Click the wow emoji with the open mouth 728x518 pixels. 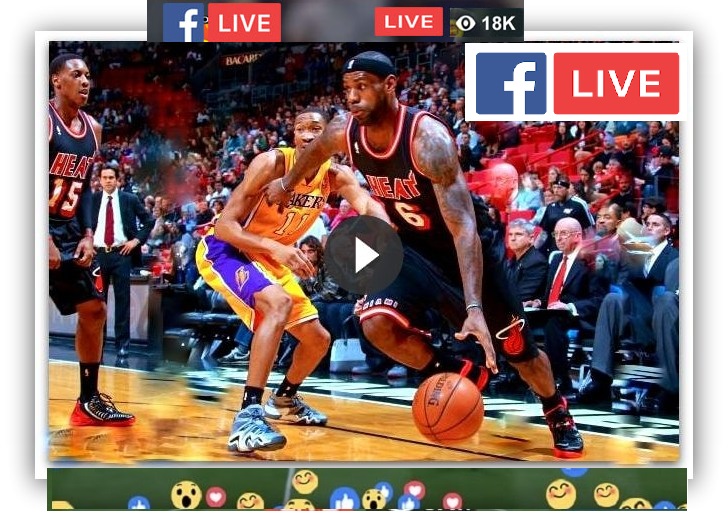point(186,495)
